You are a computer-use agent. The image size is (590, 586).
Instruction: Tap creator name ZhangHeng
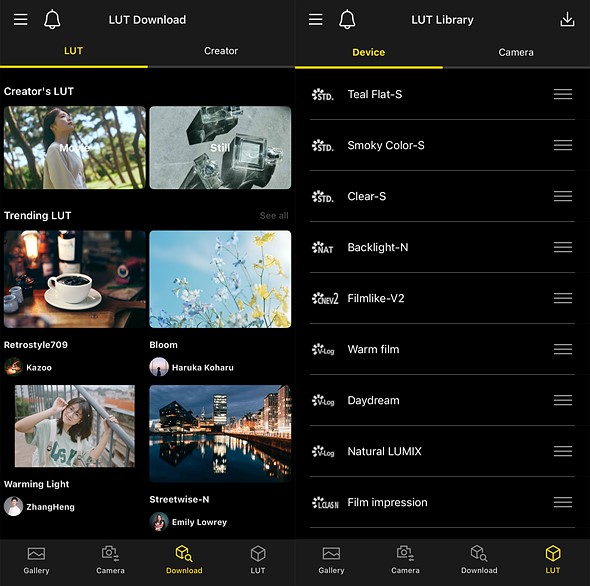(50, 507)
